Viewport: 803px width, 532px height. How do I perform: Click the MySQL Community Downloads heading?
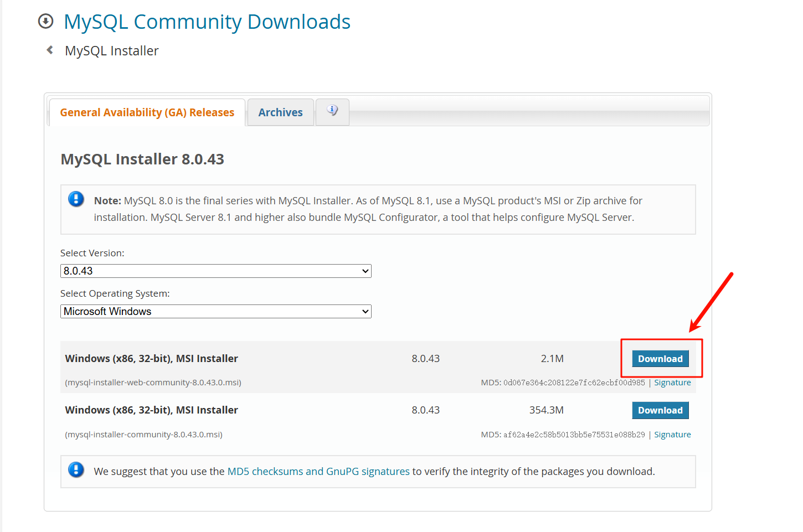pos(207,22)
